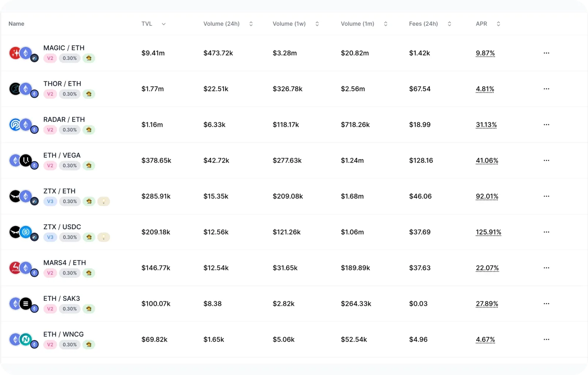Sort by APR column arrows
Viewport: 588px width, 375px height.
pos(498,24)
